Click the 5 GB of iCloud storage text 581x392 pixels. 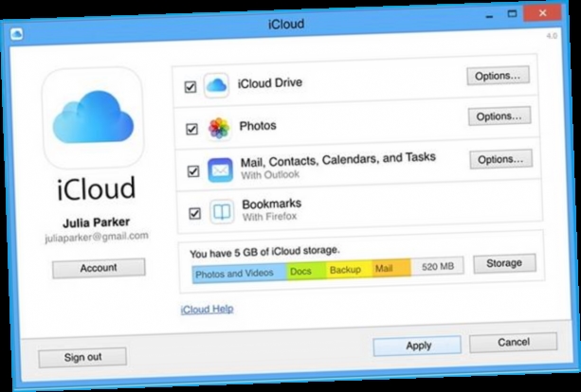pyautogui.click(x=264, y=252)
